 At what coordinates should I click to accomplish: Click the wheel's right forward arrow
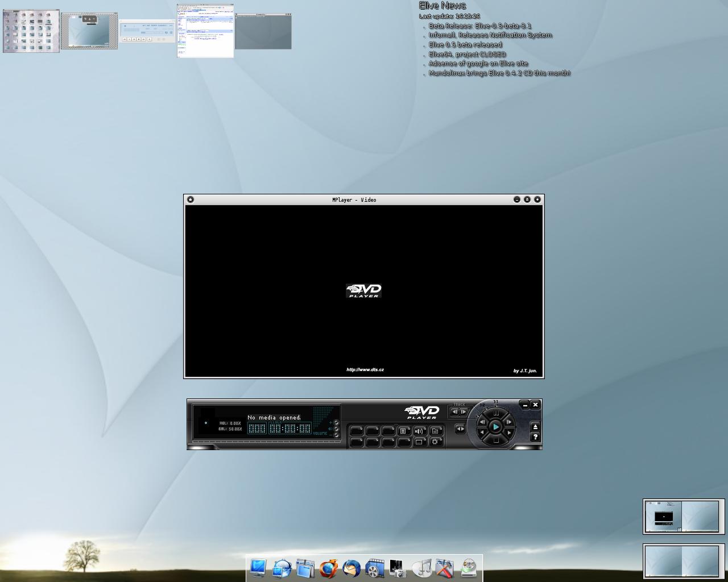(509, 433)
